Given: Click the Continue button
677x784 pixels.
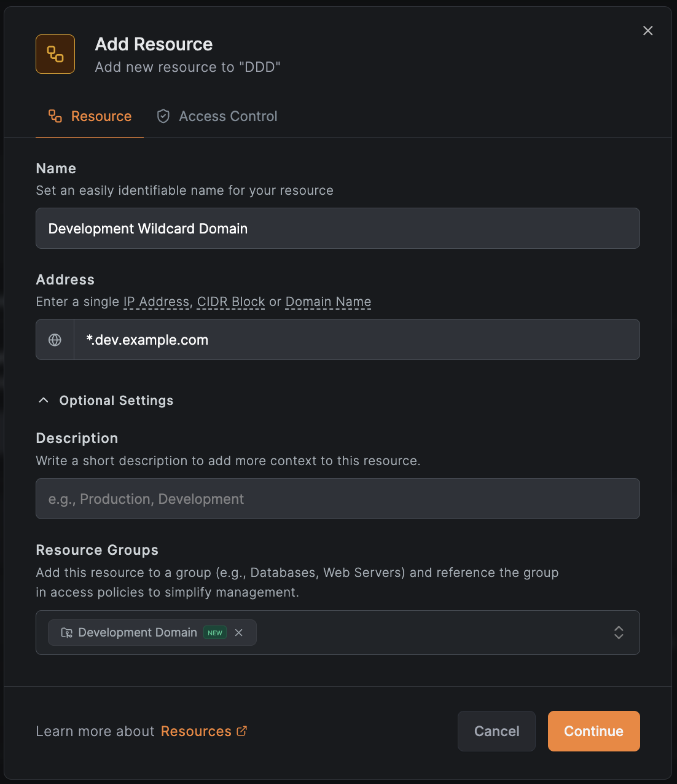Looking at the screenshot, I should [x=593, y=731].
